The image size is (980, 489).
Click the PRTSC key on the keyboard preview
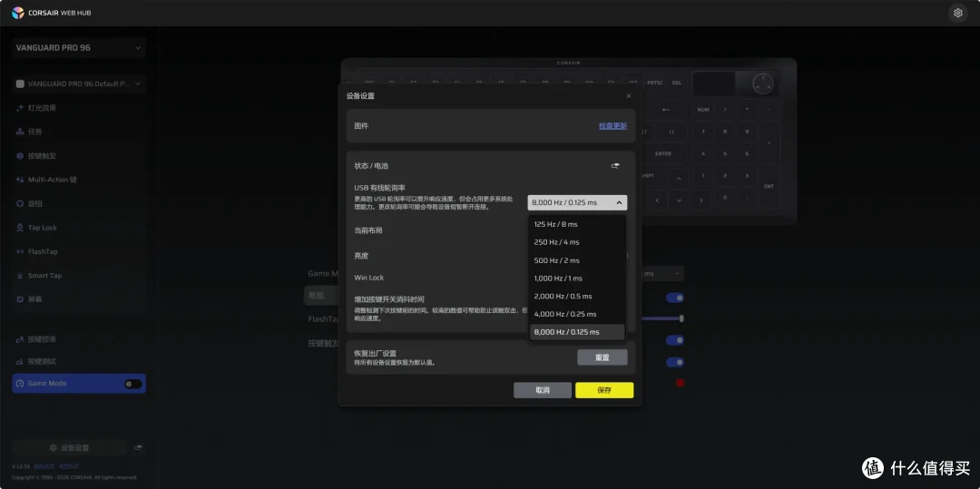tap(655, 83)
